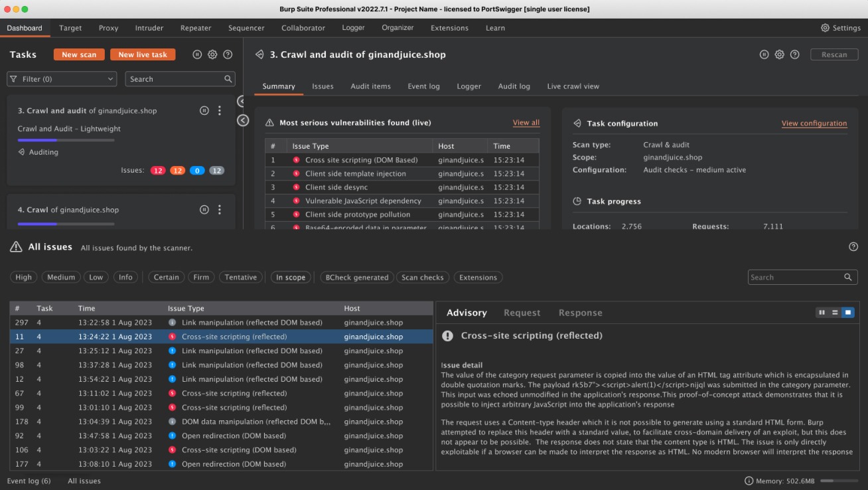Collapse the tasks panel with arrow button
This screenshot has height=490, width=868.
[x=243, y=120]
